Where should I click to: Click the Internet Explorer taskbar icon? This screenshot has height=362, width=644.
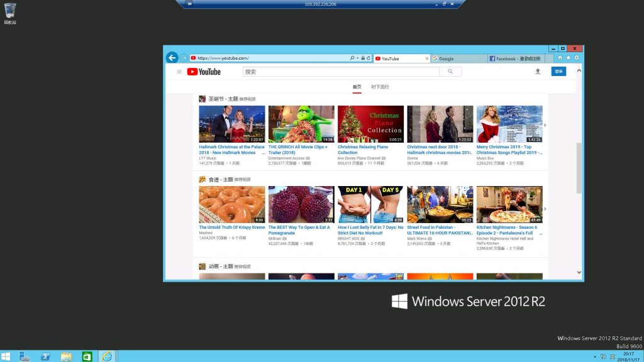[107, 356]
